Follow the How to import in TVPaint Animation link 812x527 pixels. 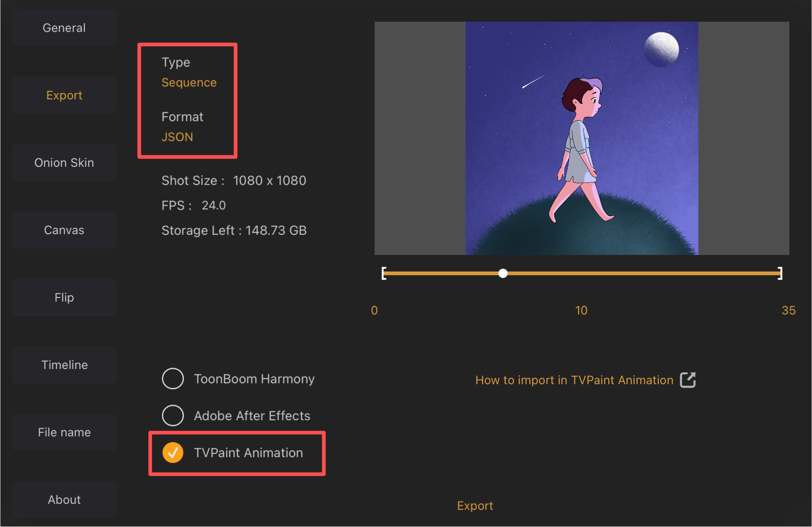(x=574, y=380)
